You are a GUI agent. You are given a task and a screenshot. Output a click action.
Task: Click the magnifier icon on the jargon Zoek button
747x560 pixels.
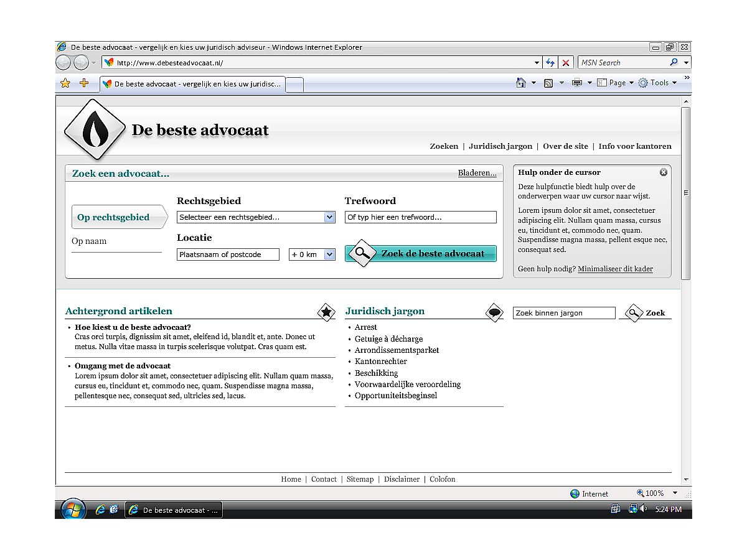click(x=634, y=312)
